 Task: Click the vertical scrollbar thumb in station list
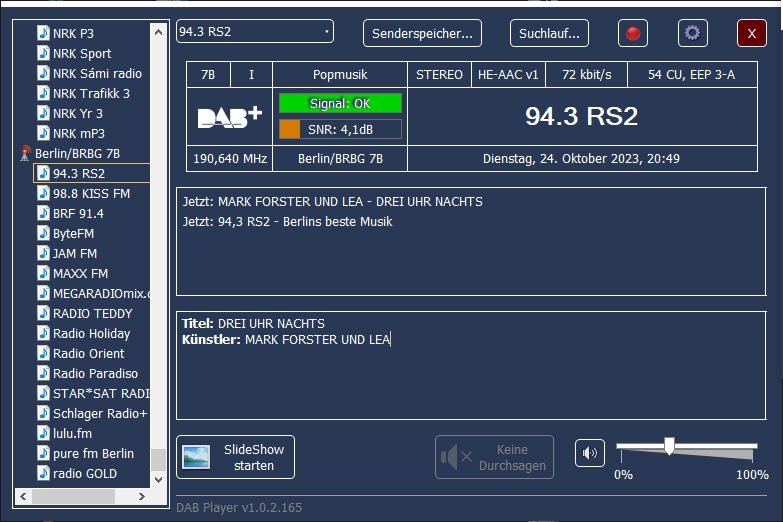(x=158, y=460)
